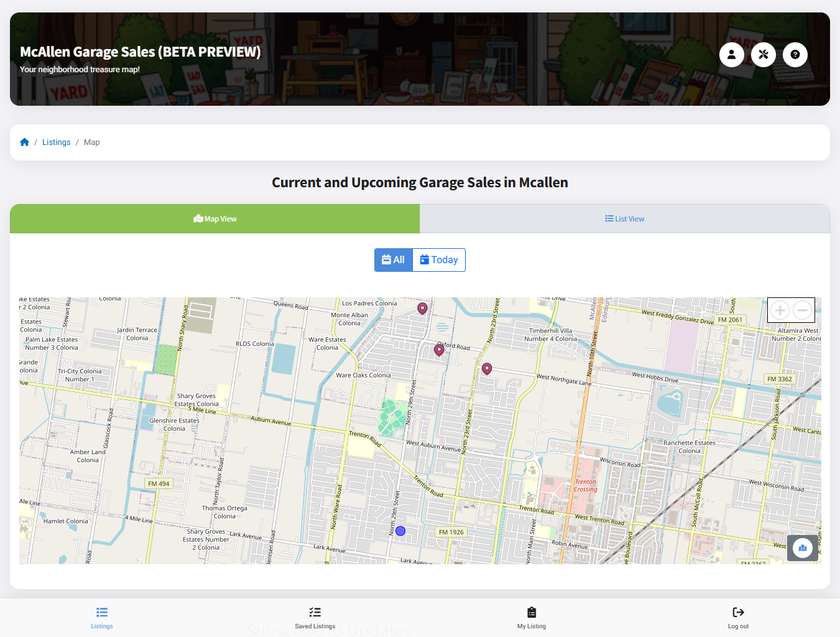Viewport: 840px width, 637px height.
Task: Open Saved Listings in bottom navigation
Action: point(315,618)
